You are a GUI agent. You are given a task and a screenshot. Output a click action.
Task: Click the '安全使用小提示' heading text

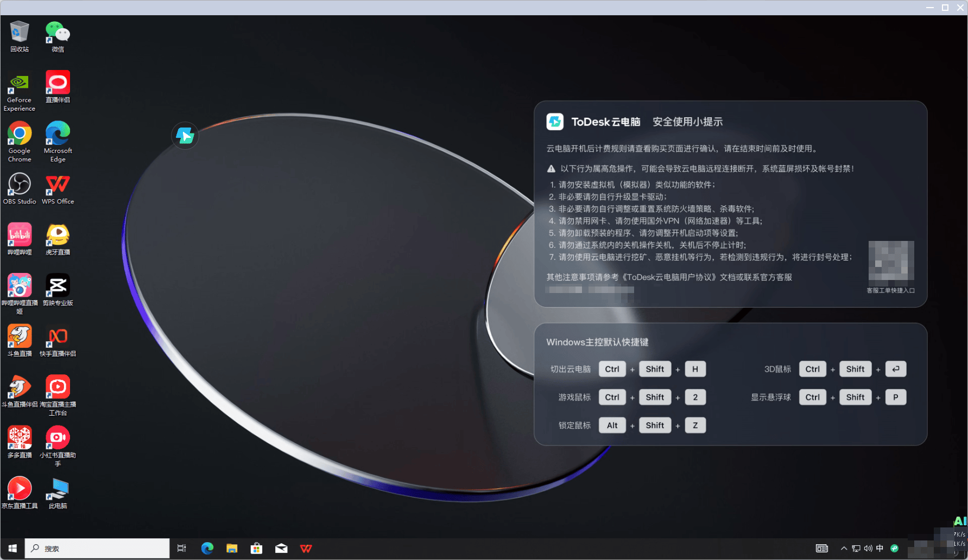tap(687, 122)
